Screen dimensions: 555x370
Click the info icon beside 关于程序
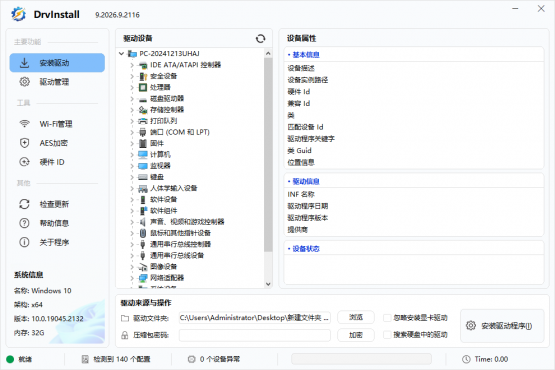pyautogui.click(x=24, y=242)
